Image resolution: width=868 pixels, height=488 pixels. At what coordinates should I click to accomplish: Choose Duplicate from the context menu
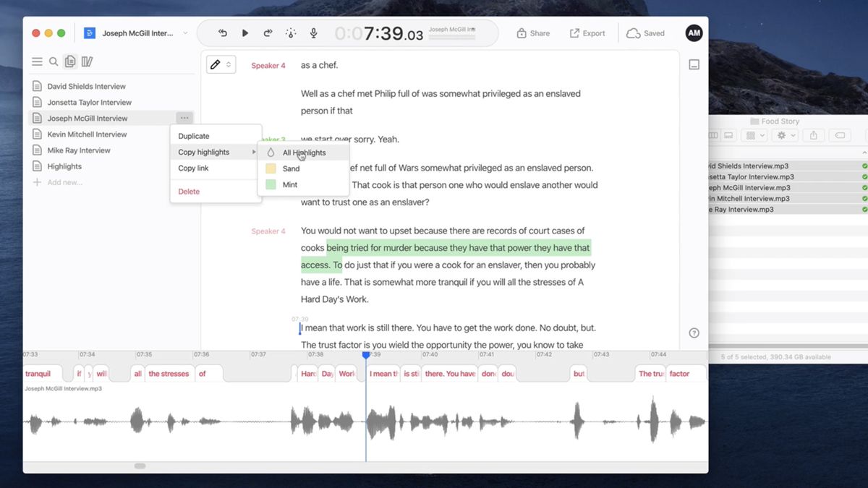(194, 135)
